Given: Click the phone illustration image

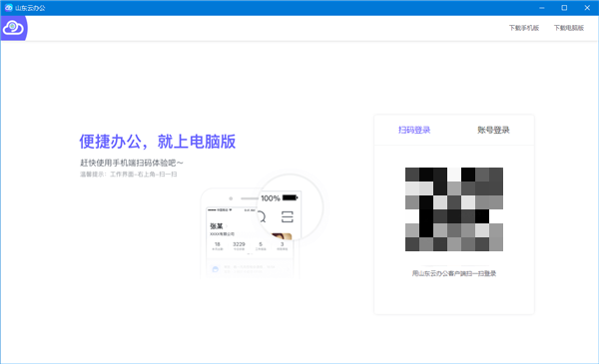Looking at the screenshot, I should click(x=262, y=226).
